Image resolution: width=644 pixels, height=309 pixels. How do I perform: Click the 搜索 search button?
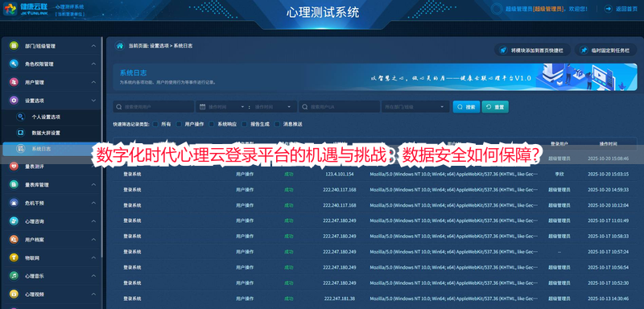466,107
